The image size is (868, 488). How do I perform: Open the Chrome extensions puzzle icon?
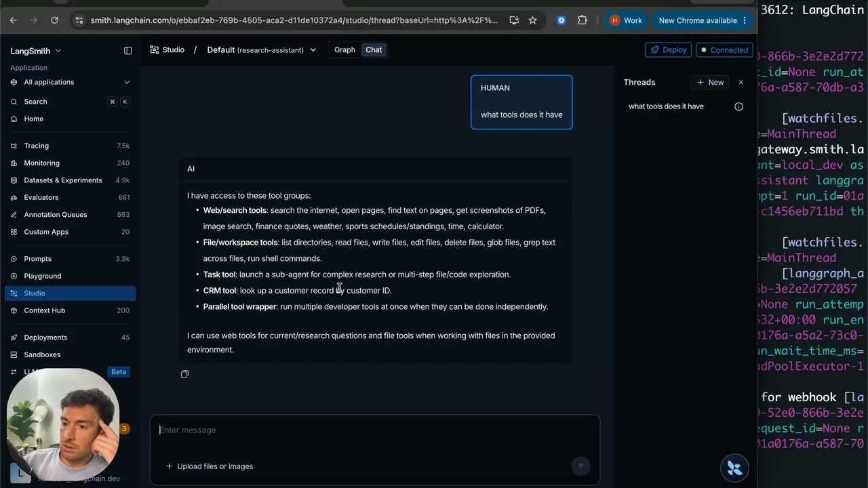(583, 20)
